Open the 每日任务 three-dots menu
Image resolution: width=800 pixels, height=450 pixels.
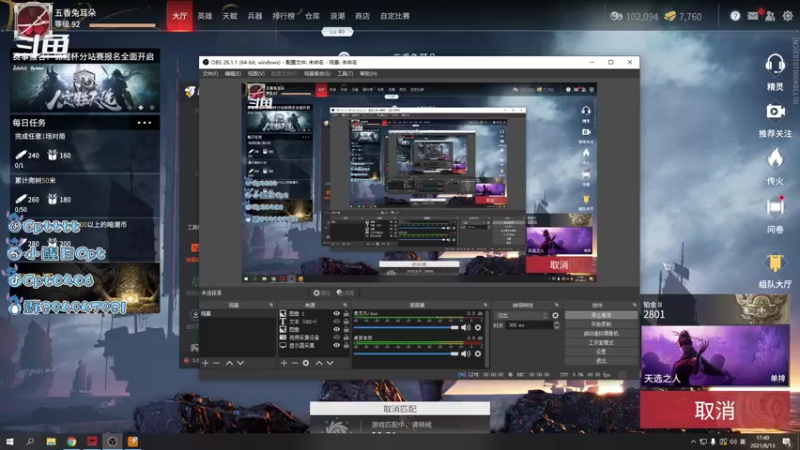coord(144,122)
